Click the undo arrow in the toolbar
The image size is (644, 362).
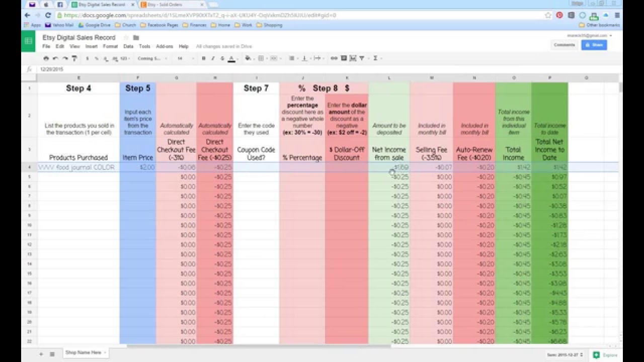point(55,58)
